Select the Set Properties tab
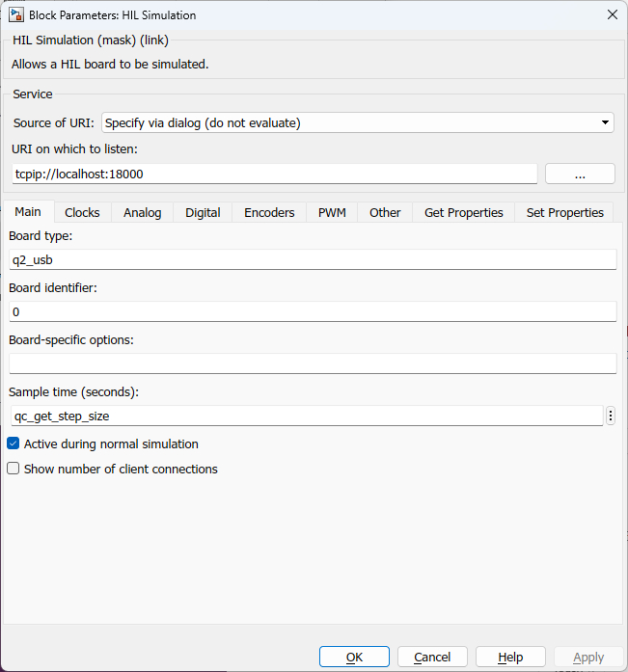This screenshot has width=628, height=672. [x=564, y=212]
